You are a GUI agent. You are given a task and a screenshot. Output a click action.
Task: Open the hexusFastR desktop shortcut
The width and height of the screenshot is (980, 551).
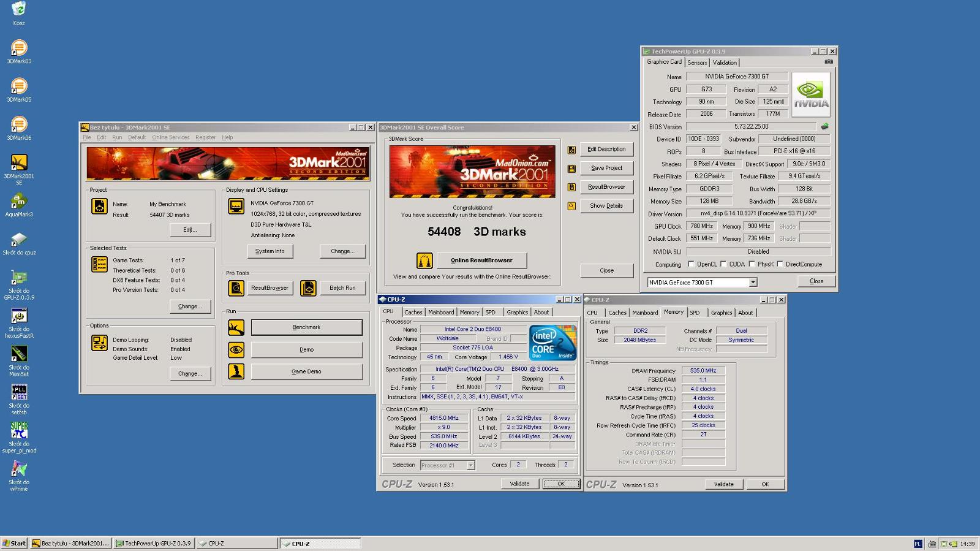(x=19, y=316)
